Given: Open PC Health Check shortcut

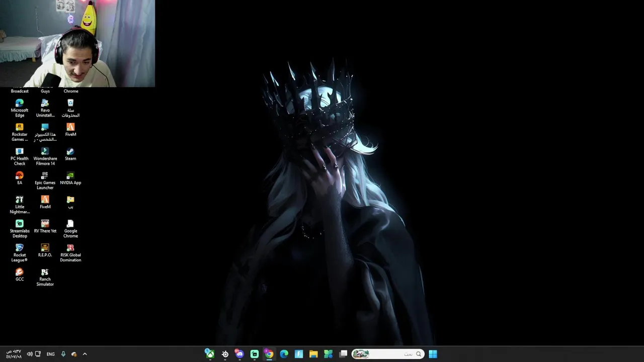Looking at the screenshot, I should [x=20, y=156].
